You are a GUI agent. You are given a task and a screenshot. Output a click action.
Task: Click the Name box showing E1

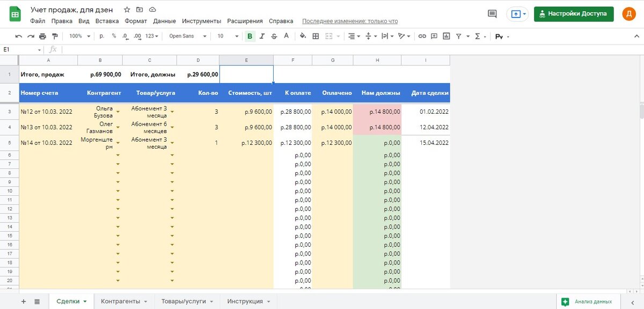coord(21,49)
